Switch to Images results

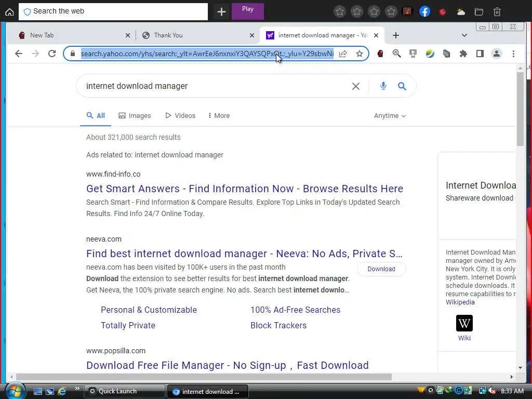[135, 116]
